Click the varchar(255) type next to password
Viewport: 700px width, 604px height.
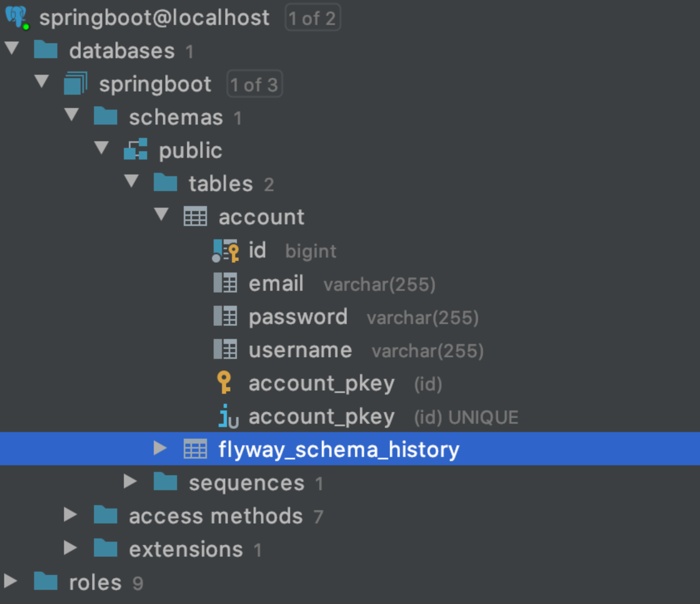tap(423, 318)
